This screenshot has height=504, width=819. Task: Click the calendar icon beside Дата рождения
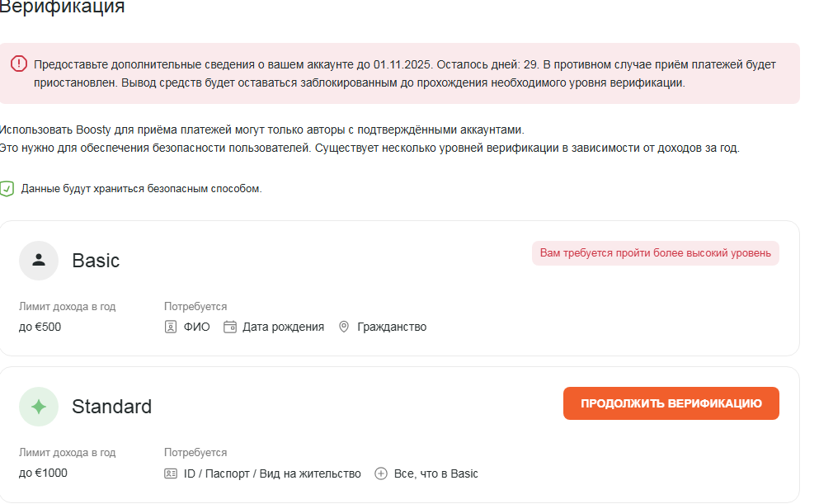point(230,327)
